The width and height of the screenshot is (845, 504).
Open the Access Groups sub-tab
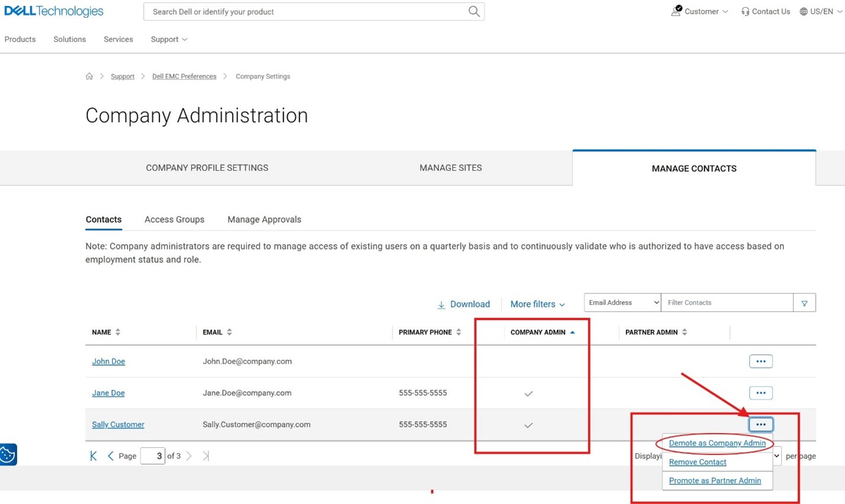tap(174, 219)
